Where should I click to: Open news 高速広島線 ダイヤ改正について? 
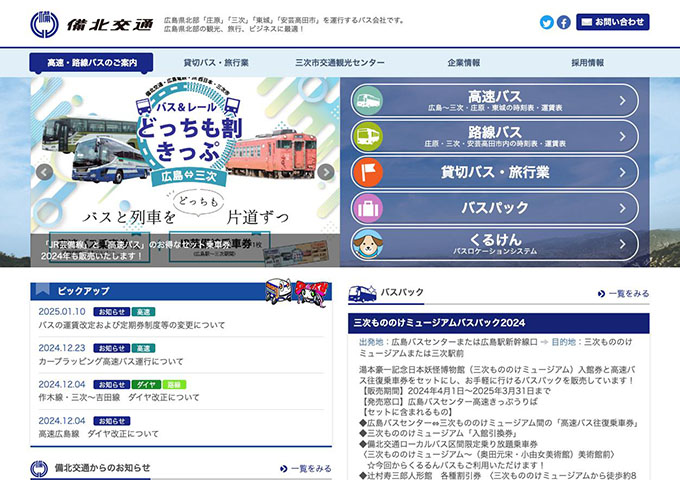[98, 434]
